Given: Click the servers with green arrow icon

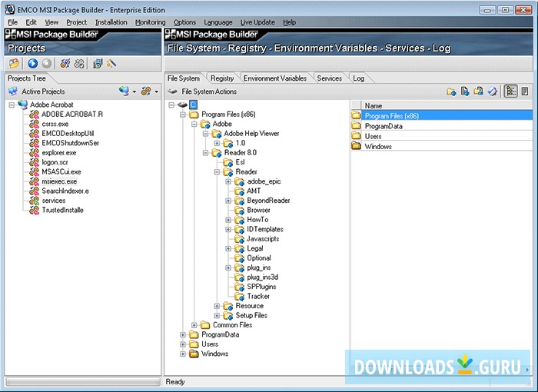Looking at the screenshot, I should click(98, 64).
